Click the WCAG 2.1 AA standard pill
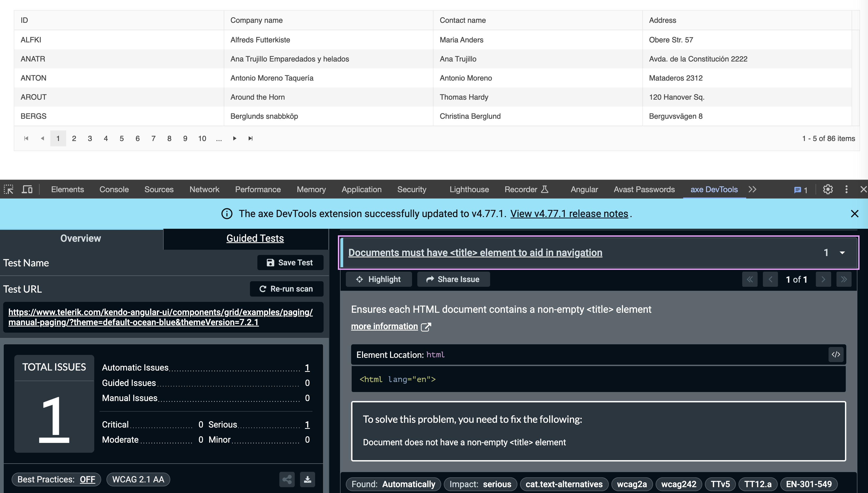Image resolution: width=868 pixels, height=493 pixels. pos(138,479)
